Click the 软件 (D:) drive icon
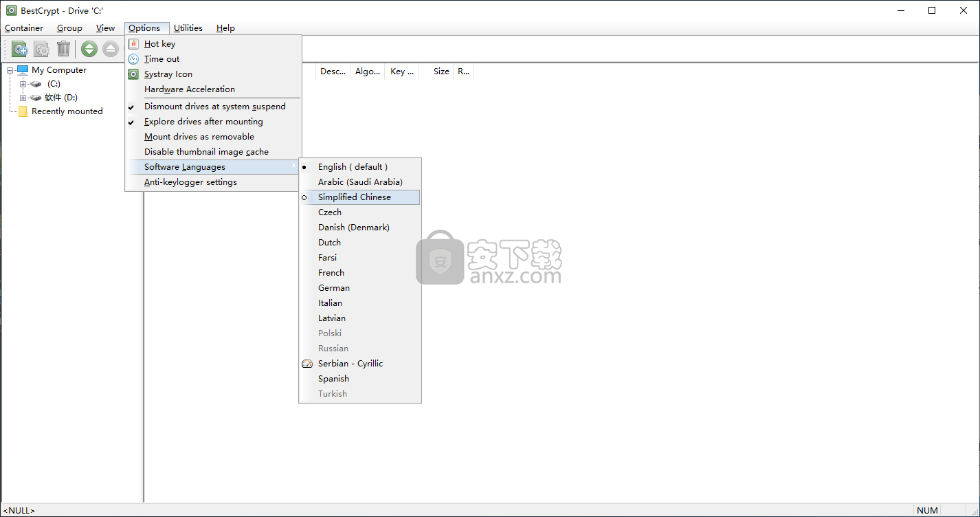Image resolution: width=980 pixels, height=517 pixels. click(36, 98)
